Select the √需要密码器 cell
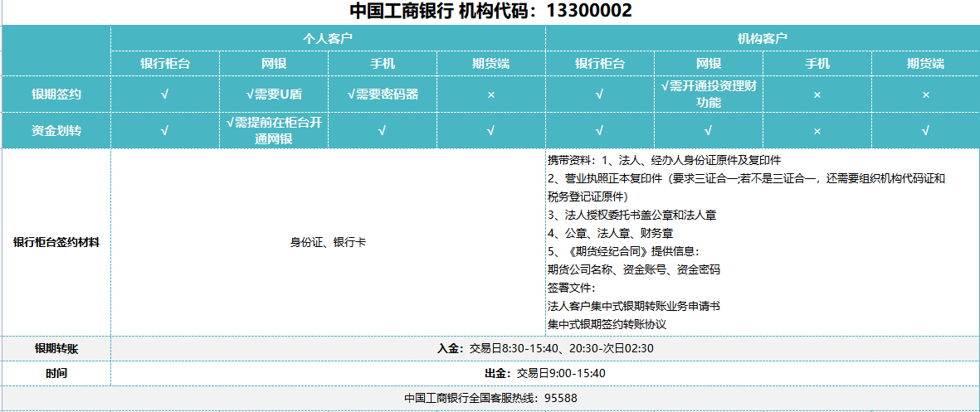Image resolution: width=980 pixels, height=412 pixels. (x=383, y=95)
